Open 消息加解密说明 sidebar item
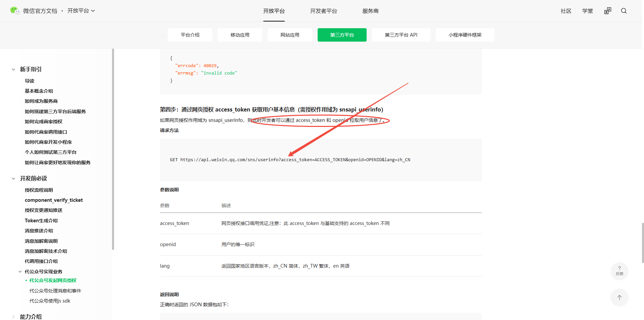This screenshot has width=644, height=320. click(41, 241)
